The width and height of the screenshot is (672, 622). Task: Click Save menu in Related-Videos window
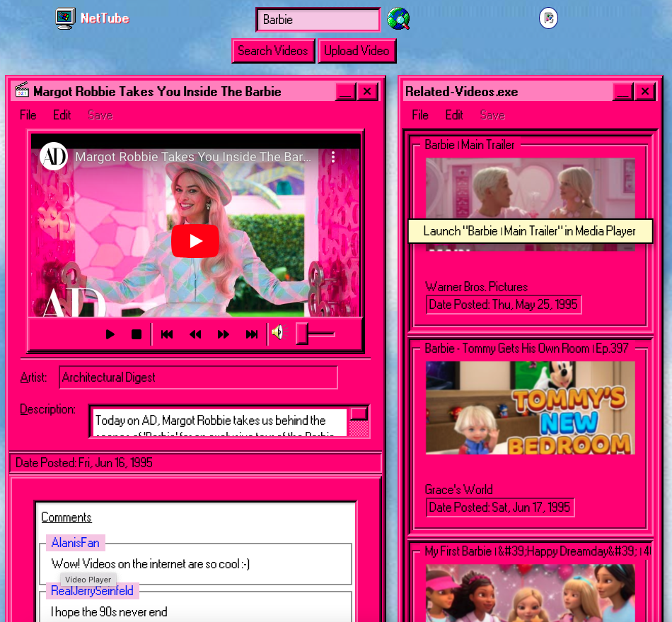point(492,115)
